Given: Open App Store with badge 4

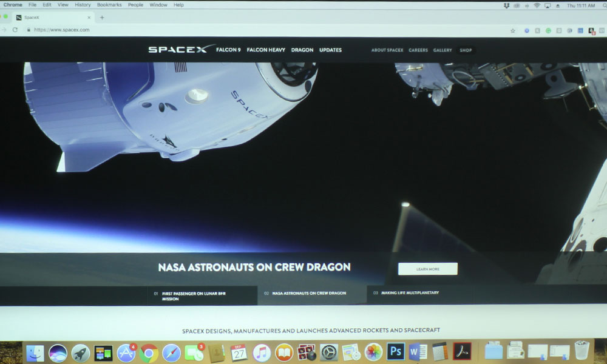Looking at the screenshot, I should (126, 353).
